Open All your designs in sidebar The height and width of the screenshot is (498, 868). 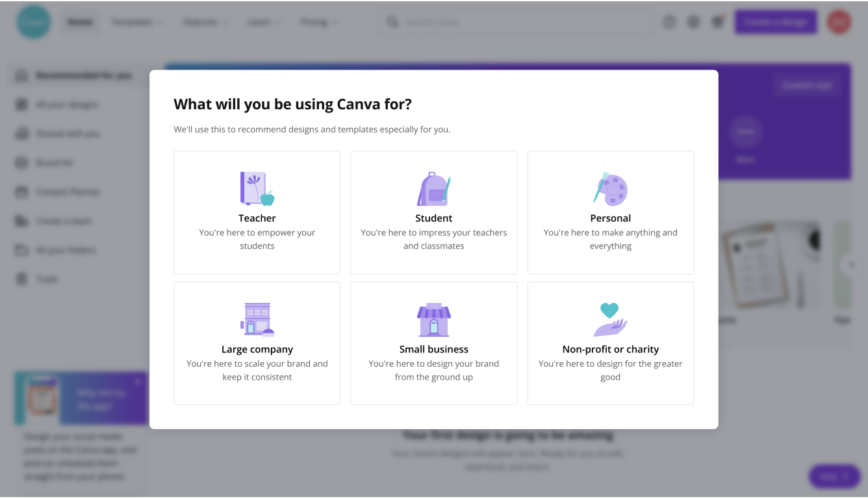point(58,105)
